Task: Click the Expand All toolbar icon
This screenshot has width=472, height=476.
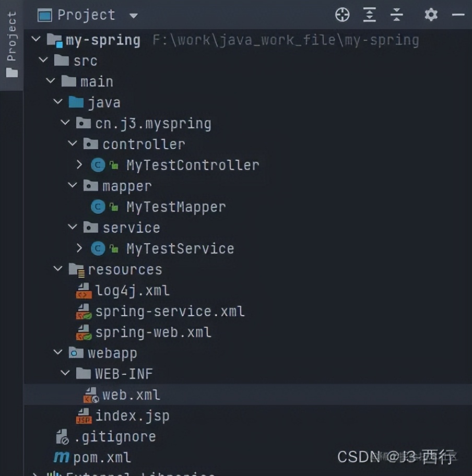Action: 370,15
